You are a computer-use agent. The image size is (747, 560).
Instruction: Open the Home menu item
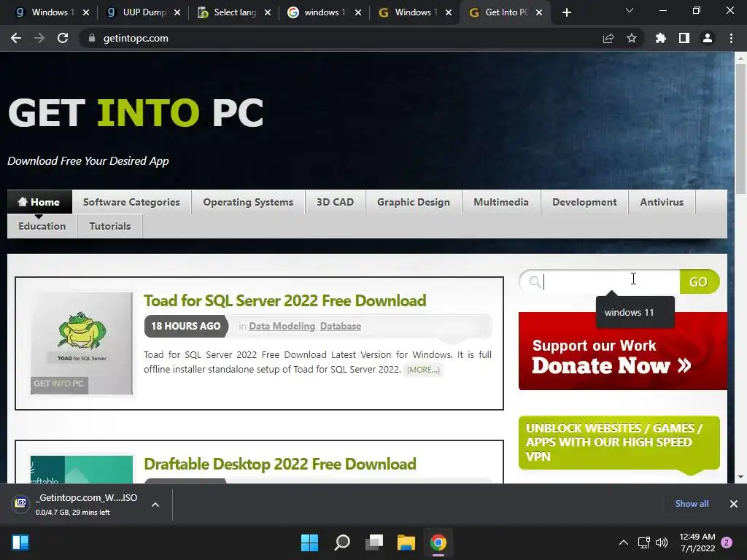39,202
